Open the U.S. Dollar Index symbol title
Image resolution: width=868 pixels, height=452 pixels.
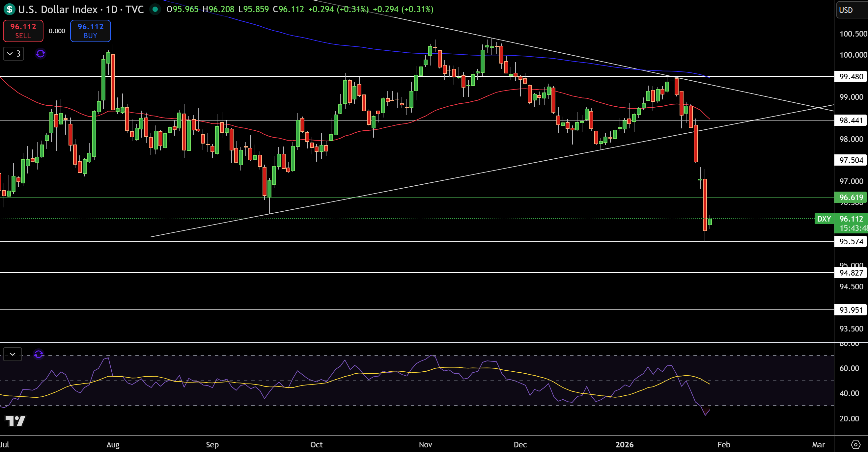81,9
